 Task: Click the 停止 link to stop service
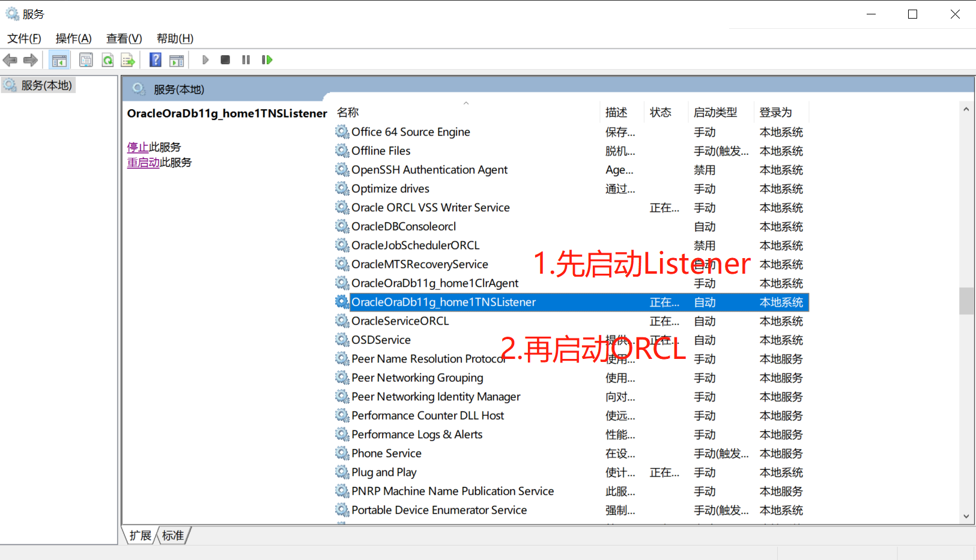[137, 146]
